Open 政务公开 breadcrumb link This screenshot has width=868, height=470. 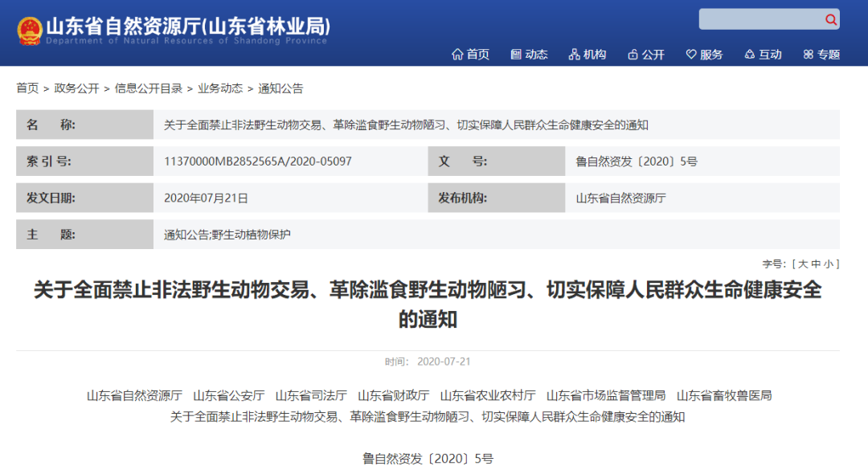point(76,88)
